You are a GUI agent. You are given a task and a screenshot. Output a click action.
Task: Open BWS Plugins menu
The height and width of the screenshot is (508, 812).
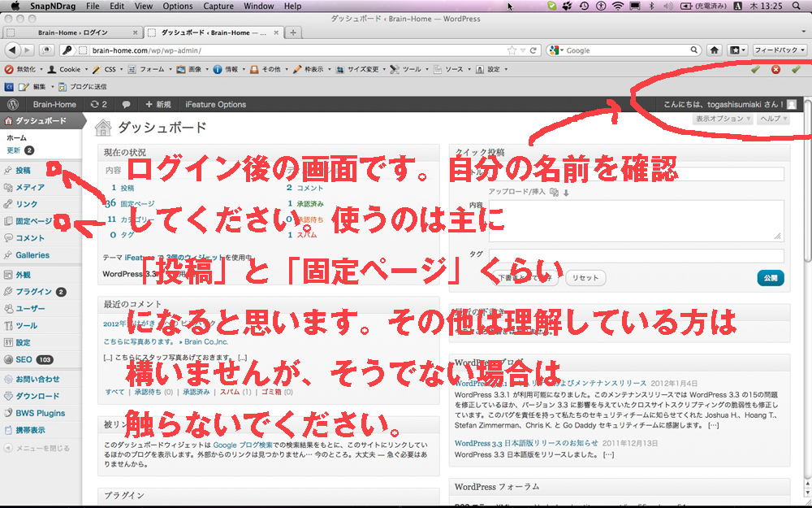point(41,413)
